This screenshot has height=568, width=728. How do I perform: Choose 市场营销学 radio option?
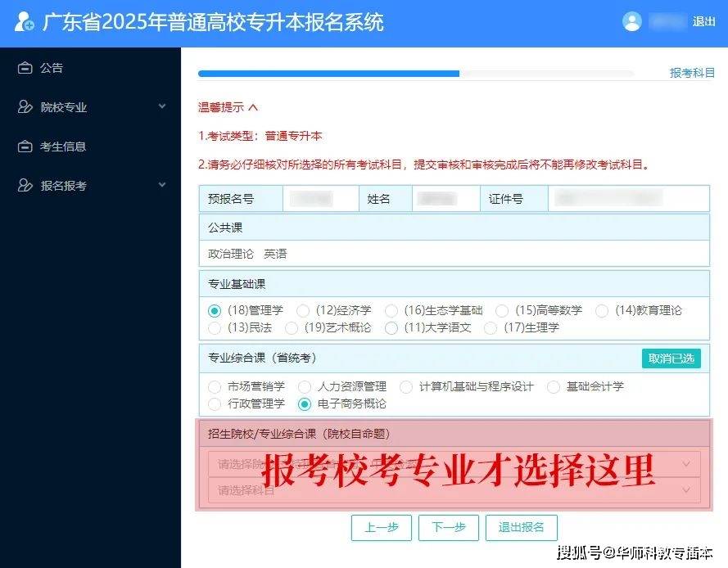pos(215,387)
